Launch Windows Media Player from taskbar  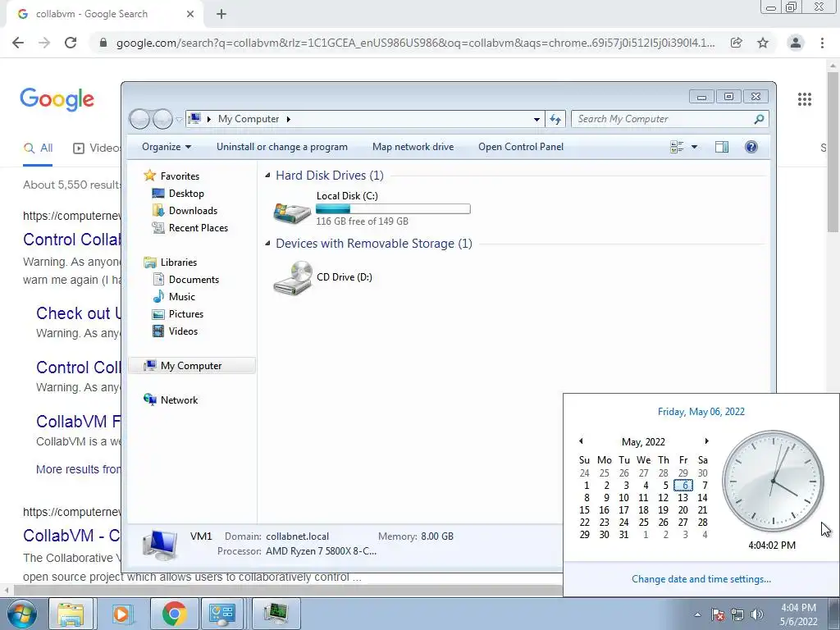pyautogui.click(x=121, y=614)
